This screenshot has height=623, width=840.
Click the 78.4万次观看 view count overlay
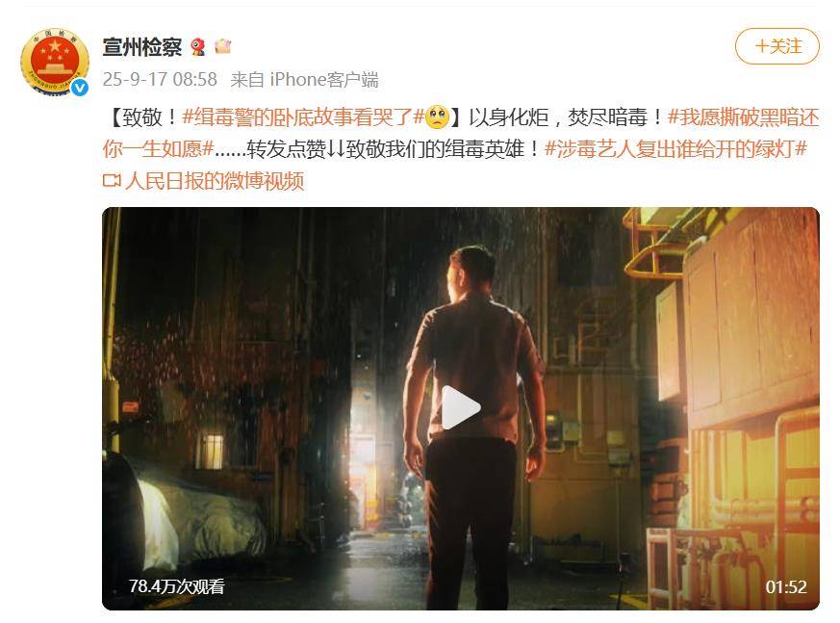(x=176, y=586)
